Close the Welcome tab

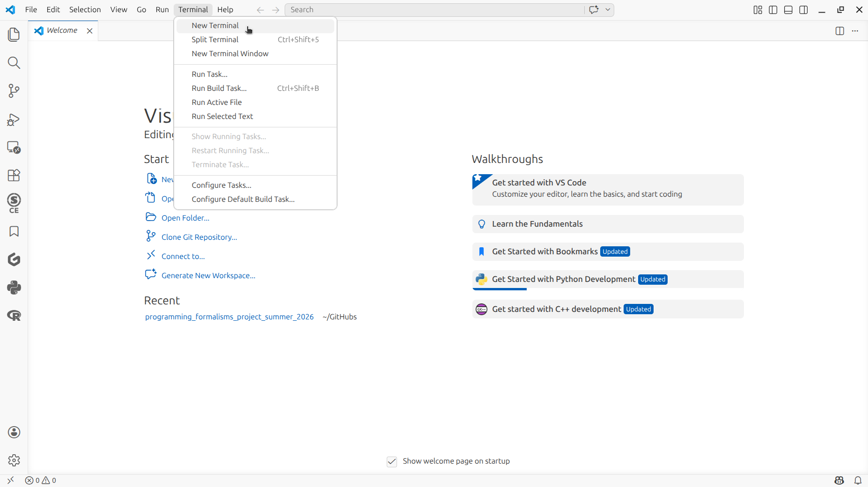point(89,31)
